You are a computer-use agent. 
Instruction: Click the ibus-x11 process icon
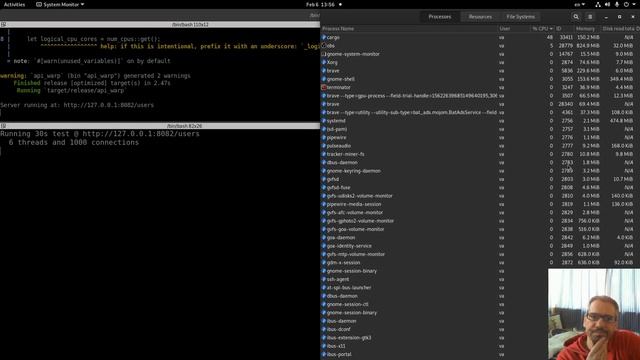click(324, 346)
